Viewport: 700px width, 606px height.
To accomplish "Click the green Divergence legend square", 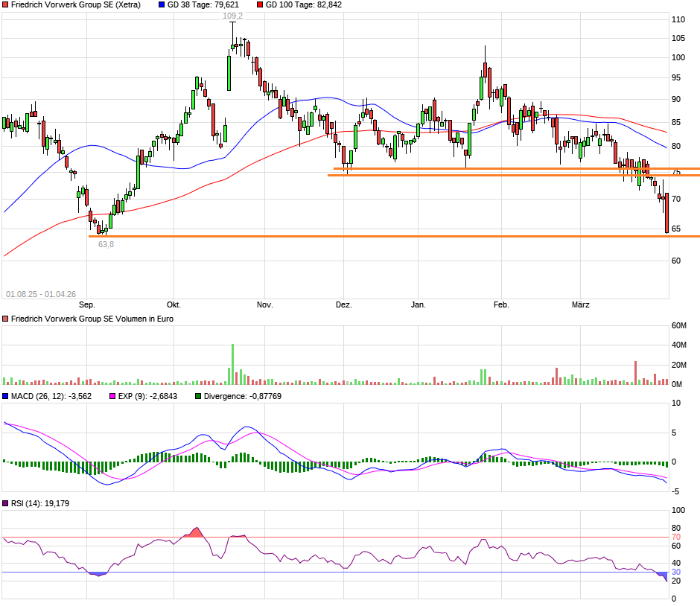I will click(x=198, y=397).
